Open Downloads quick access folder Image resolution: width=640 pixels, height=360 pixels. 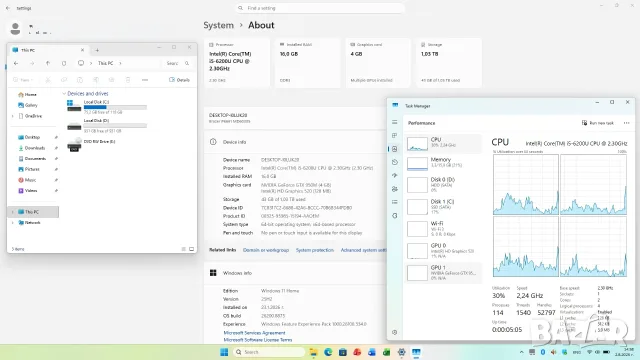31,148
